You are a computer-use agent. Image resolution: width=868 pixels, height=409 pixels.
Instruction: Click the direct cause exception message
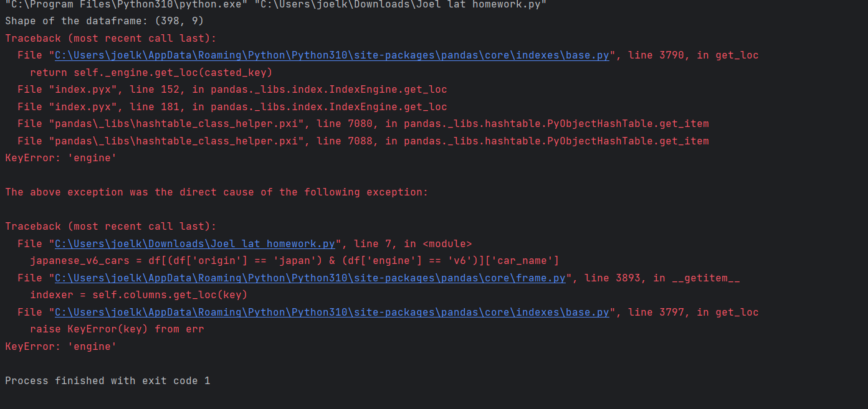pyautogui.click(x=216, y=192)
